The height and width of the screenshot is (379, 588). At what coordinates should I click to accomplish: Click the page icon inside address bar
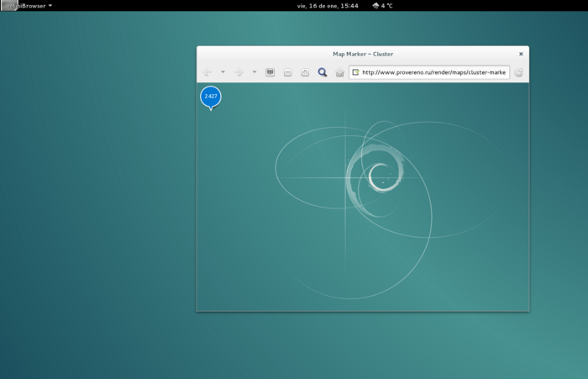click(356, 72)
